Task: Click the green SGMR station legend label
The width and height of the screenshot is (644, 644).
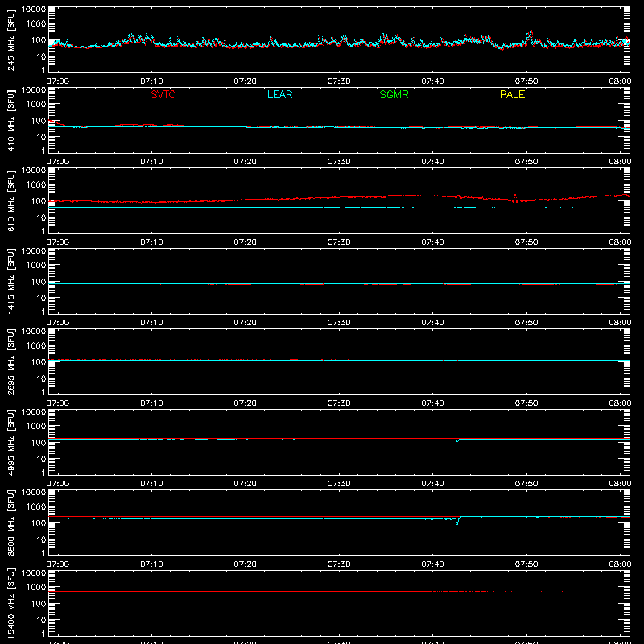Action: click(x=394, y=94)
